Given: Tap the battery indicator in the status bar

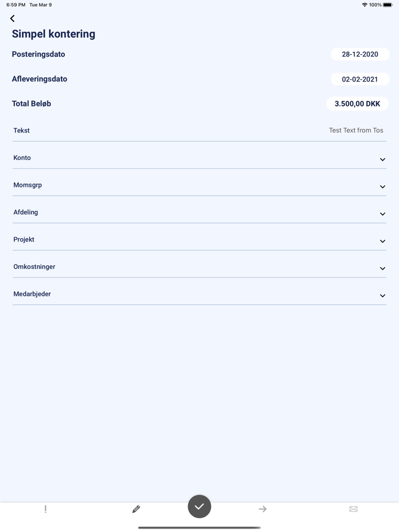Looking at the screenshot, I should 389,5.
